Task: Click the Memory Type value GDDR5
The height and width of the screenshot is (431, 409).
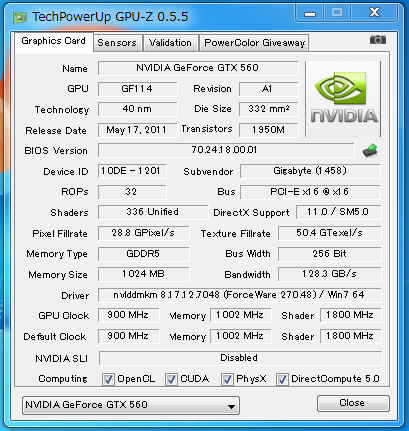Action: point(143,254)
